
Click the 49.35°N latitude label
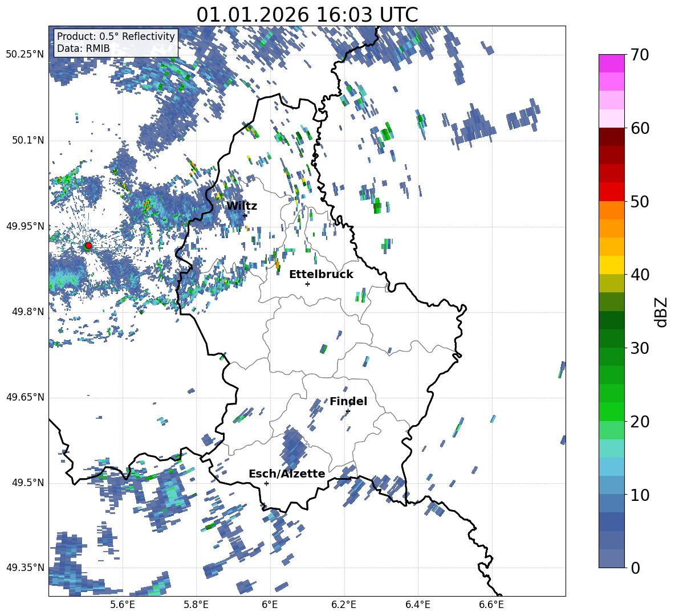[25, 568]
